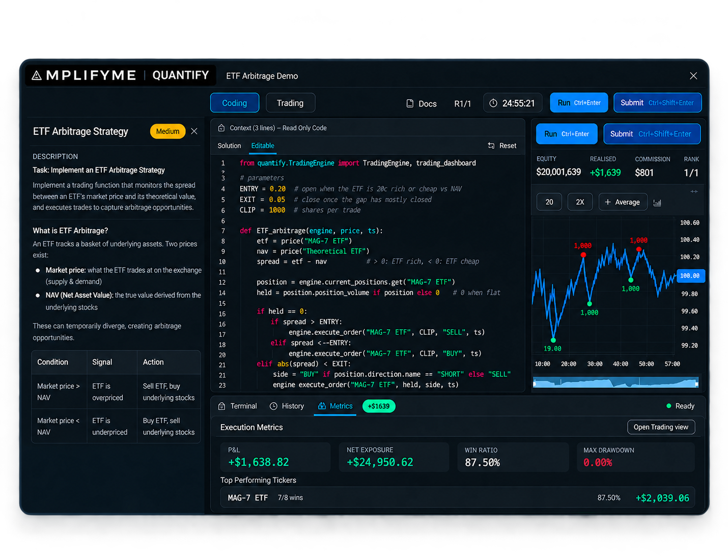Image resolution: width=728 pixels, height=560 pixels.
Task: Click the Docs document icon
Action: (410, 103)
